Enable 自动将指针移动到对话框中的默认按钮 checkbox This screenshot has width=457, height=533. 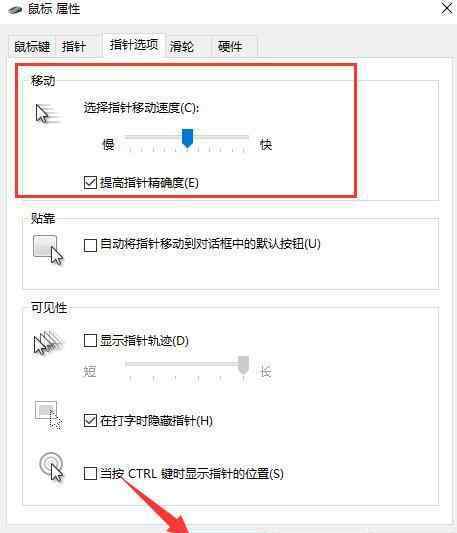(x=90, y=245)
